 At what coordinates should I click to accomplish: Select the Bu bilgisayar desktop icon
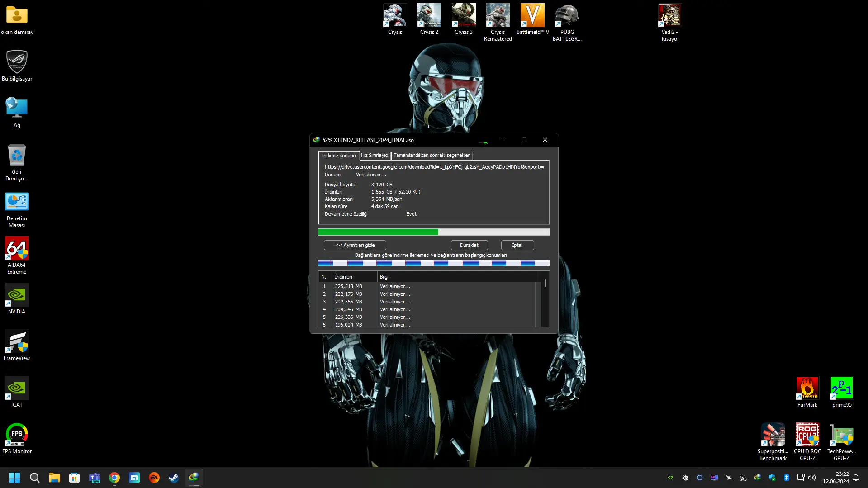tap(17, 66)
